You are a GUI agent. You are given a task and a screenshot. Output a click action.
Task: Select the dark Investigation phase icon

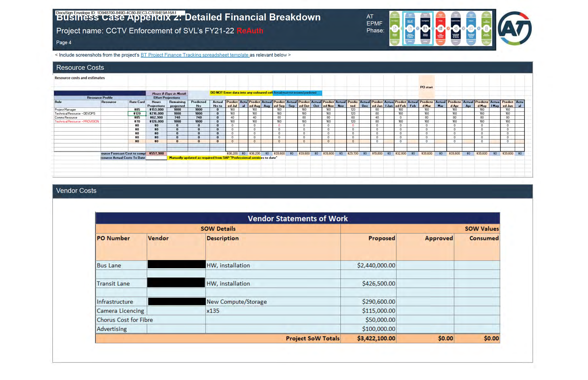click(425, 28)
